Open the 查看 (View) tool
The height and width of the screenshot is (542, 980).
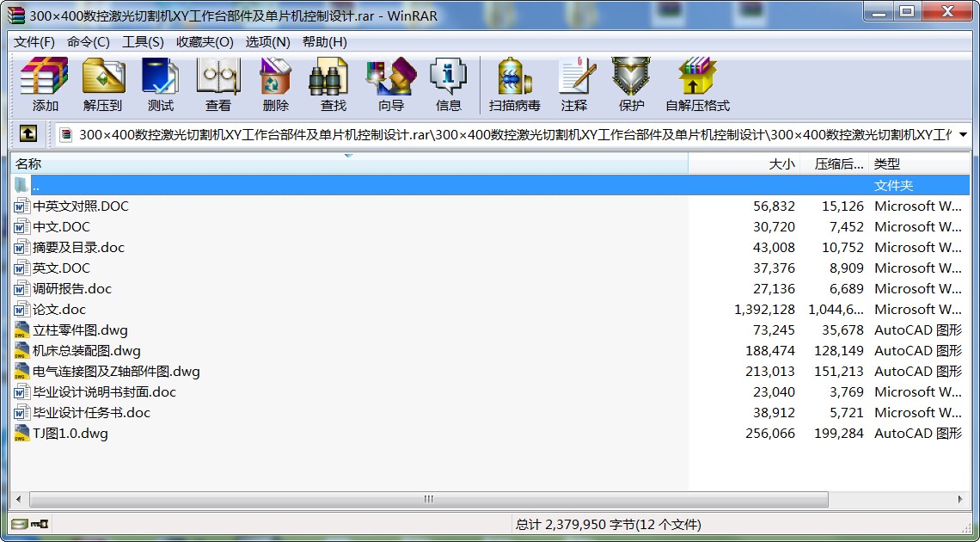217,84
